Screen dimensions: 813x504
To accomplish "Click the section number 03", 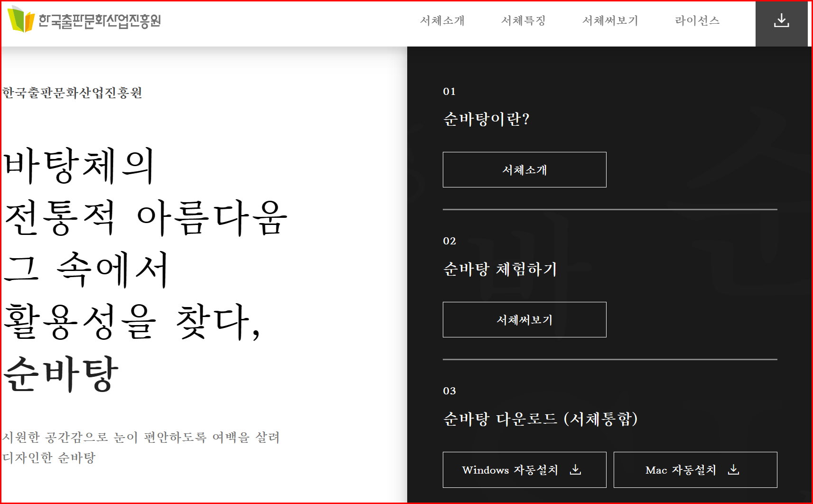I will [449, 391].
